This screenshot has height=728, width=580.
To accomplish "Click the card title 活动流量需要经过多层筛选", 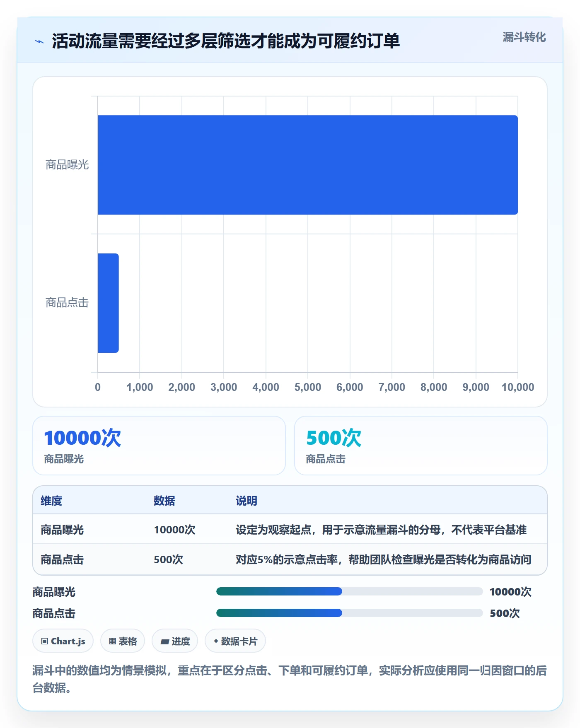I will pyautogui.click(x=226, y=41).
